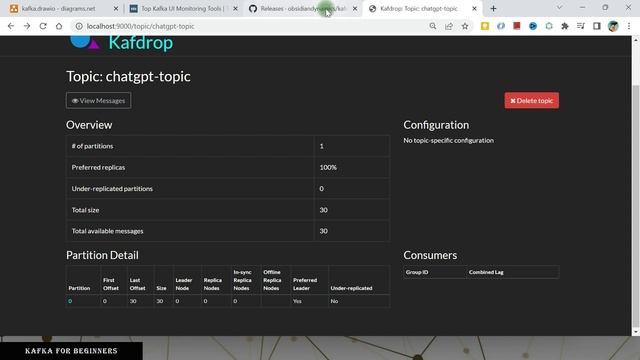Switch to GitHub Releases tab
Screen dimensions: 640x360
click(x=302, y=9)
